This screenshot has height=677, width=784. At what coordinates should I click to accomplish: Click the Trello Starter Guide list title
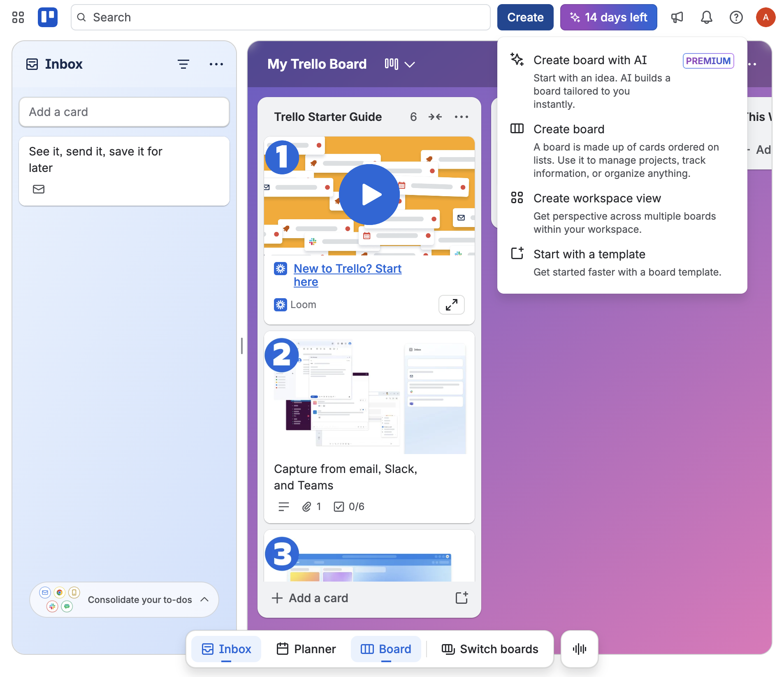tap(328, 117)
